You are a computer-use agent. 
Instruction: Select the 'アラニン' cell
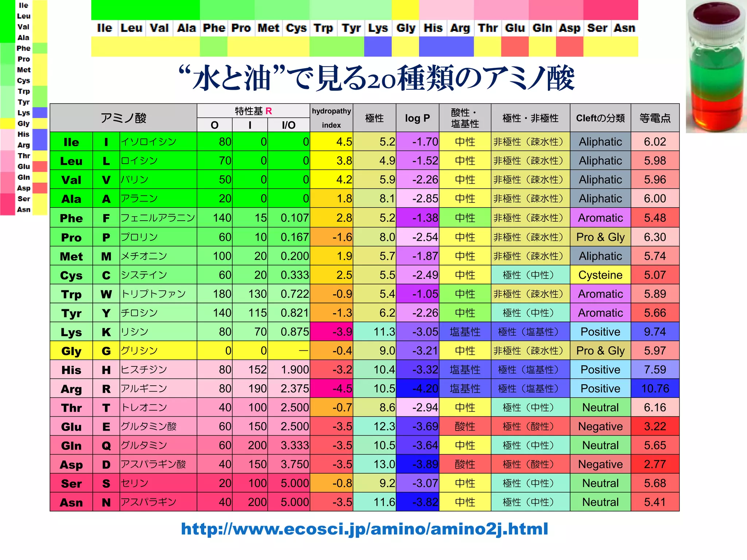[158, 198]
